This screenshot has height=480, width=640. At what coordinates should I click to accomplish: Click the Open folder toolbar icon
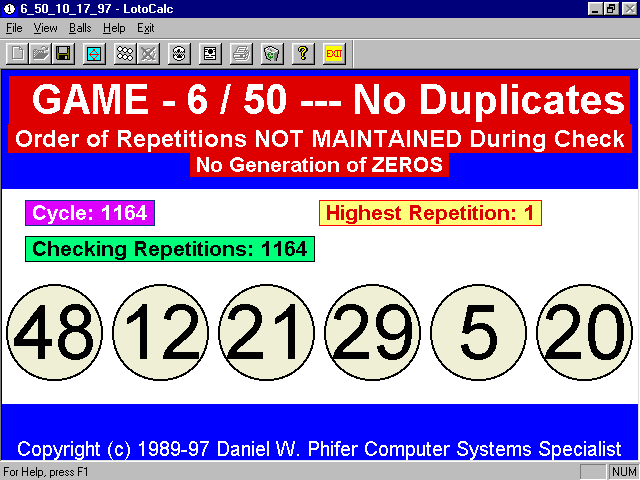[x=40, y=53]
